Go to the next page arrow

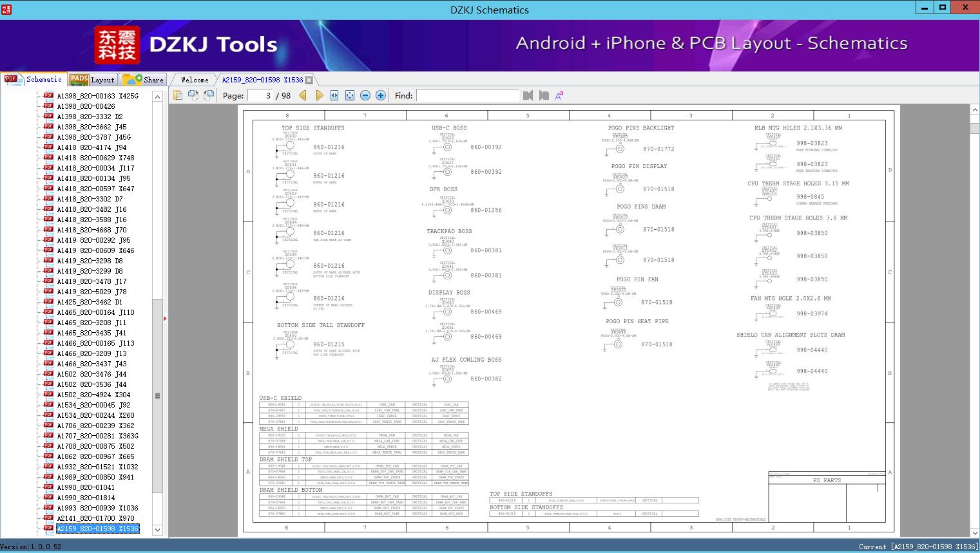pyautogui.click(x=319, y=95)
